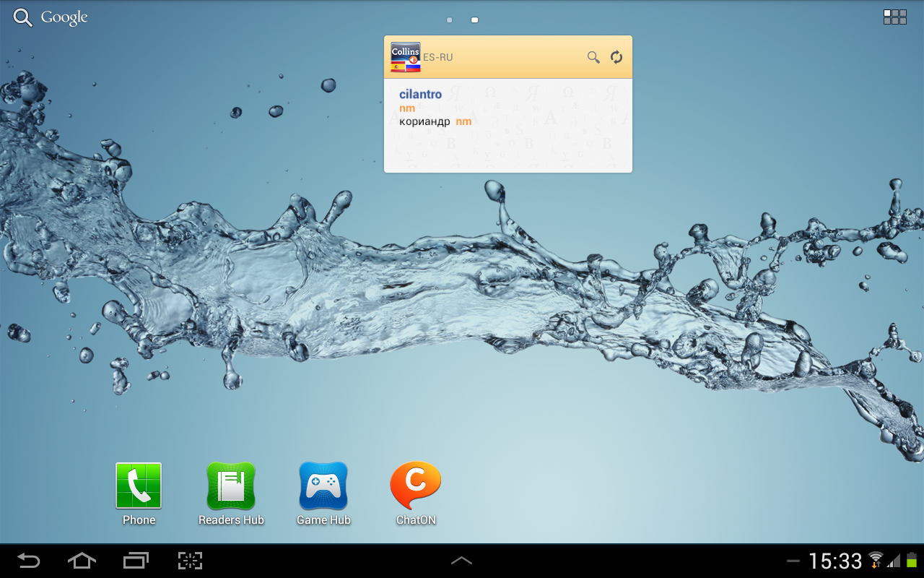Capture the screen with the screenshot button
The height and width of the screenshot is (578, 924).
[190, 561]
